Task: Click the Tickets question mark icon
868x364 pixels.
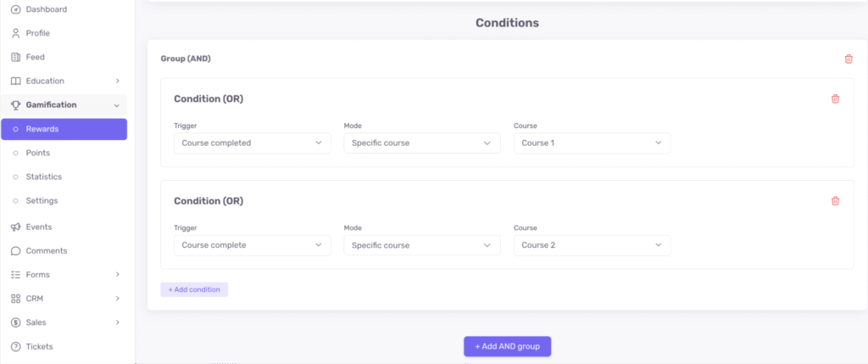Action: [16, 346]
